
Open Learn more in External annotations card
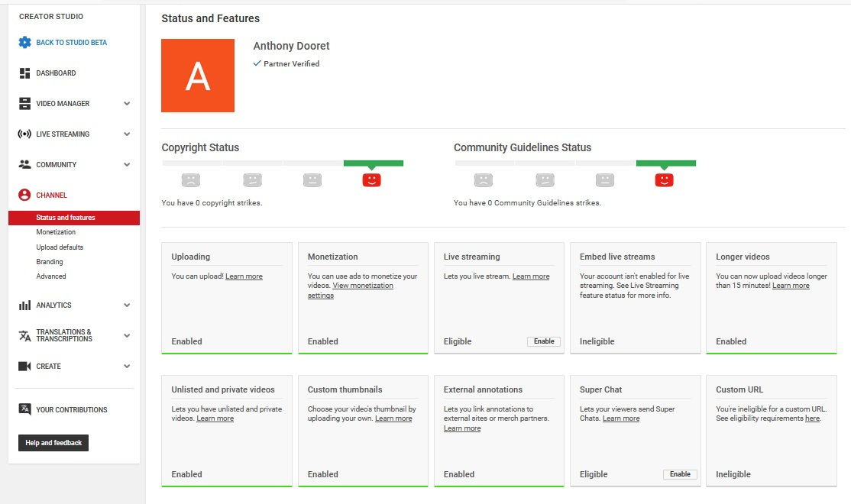[x=462, y=428]
